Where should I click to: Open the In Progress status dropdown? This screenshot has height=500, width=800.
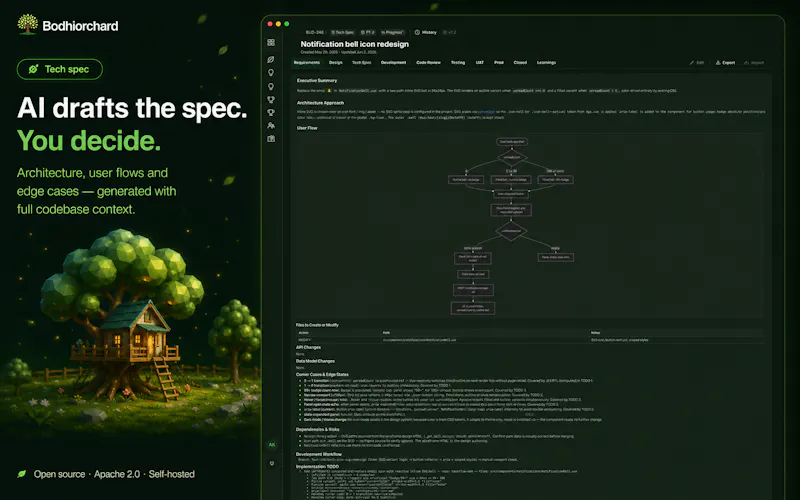392,32
